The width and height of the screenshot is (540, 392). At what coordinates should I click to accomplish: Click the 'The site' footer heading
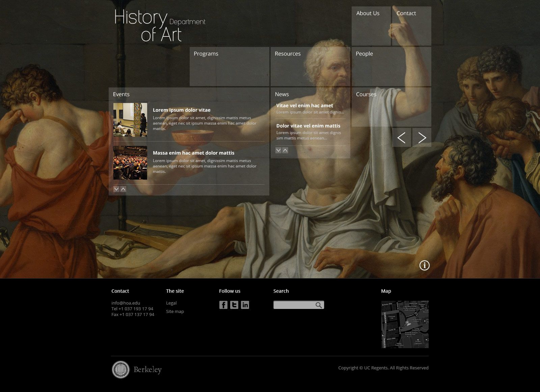pos(175,291)
